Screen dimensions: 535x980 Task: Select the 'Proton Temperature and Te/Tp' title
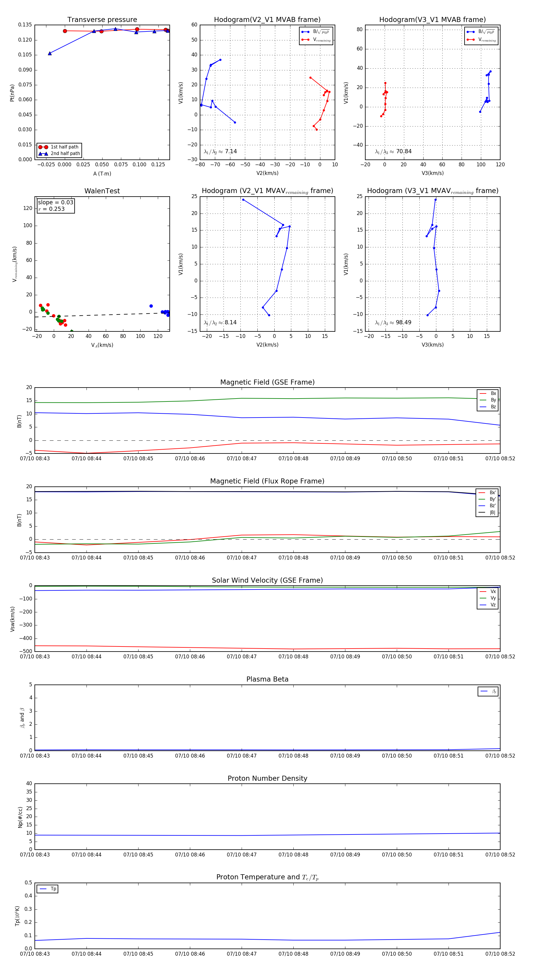coord(267,877)
